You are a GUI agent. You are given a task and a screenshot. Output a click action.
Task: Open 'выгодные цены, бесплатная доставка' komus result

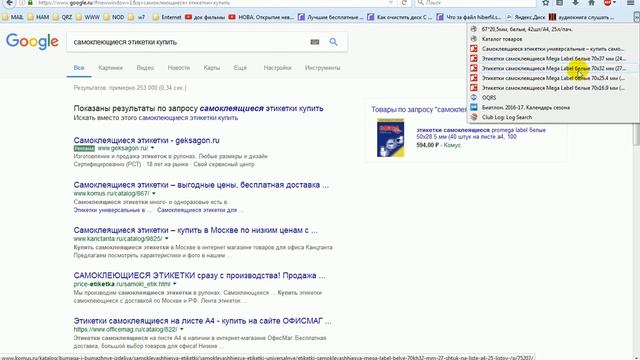point(201,185)
